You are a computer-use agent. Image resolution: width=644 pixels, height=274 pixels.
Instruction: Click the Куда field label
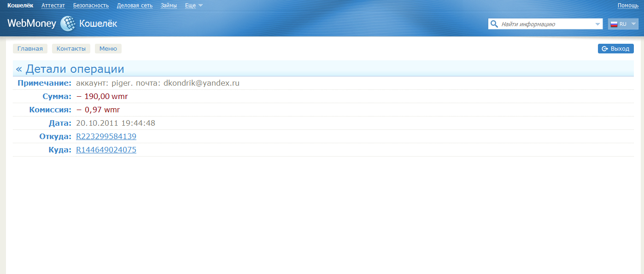(60, 150)
